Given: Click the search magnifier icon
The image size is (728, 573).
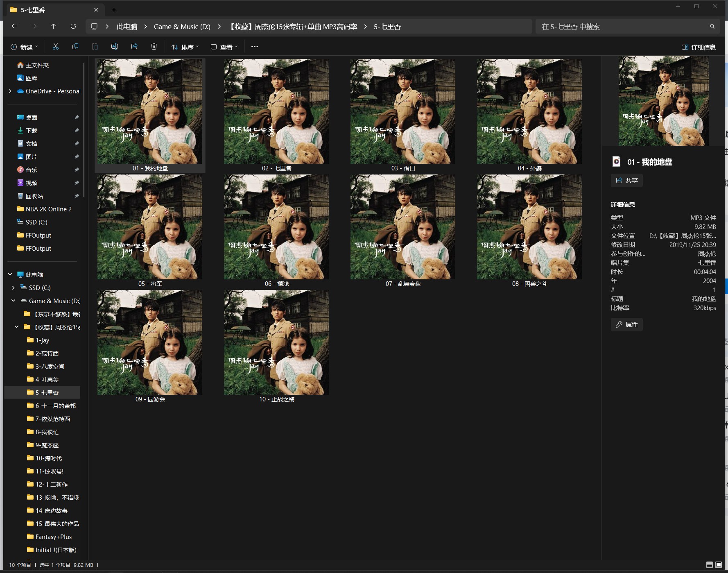Looking at the screenshot, I should [x=712, y=26].
